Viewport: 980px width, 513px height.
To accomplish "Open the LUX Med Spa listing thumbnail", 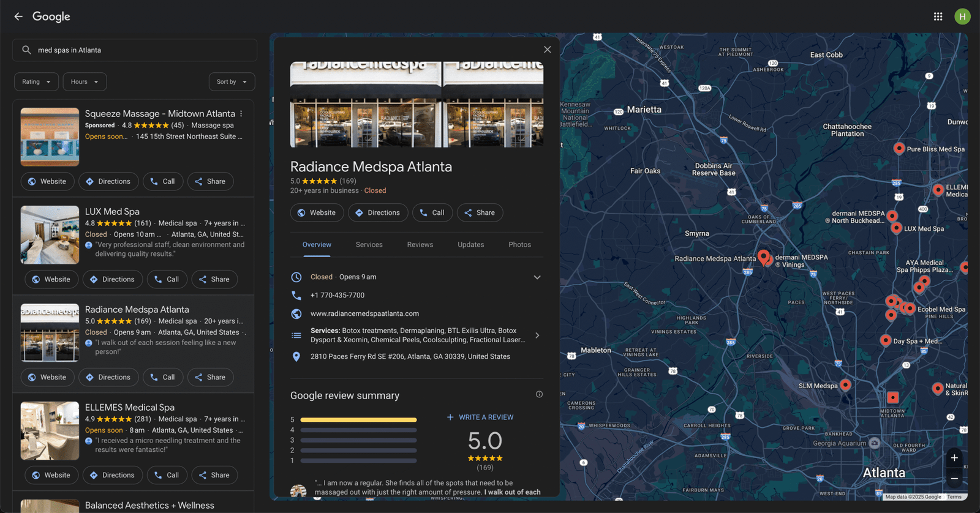I will point(50,235).
